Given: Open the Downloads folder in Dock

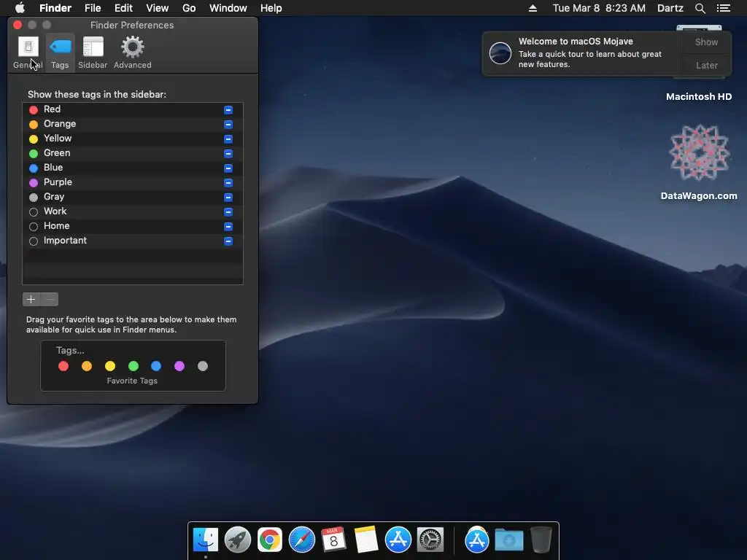Looking at the screenshot, I should point(508,540).
